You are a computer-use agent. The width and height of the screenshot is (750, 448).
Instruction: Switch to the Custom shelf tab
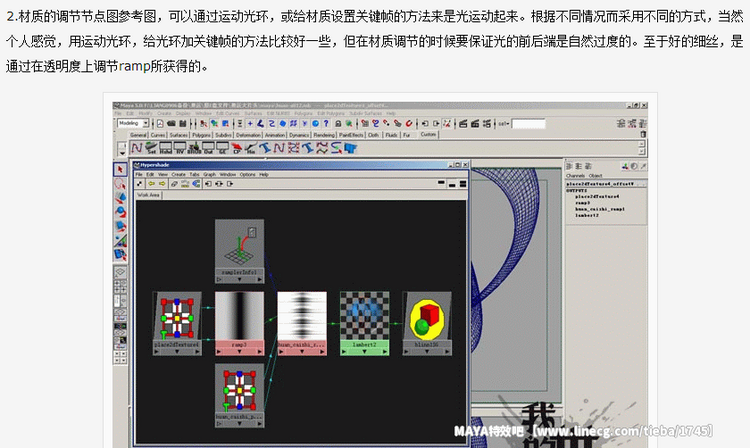428,134
